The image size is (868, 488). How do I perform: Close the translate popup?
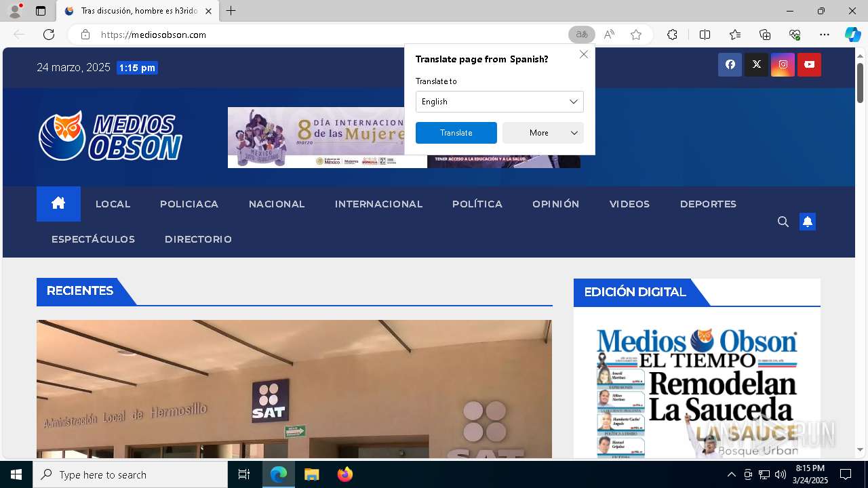click(583, 54)
